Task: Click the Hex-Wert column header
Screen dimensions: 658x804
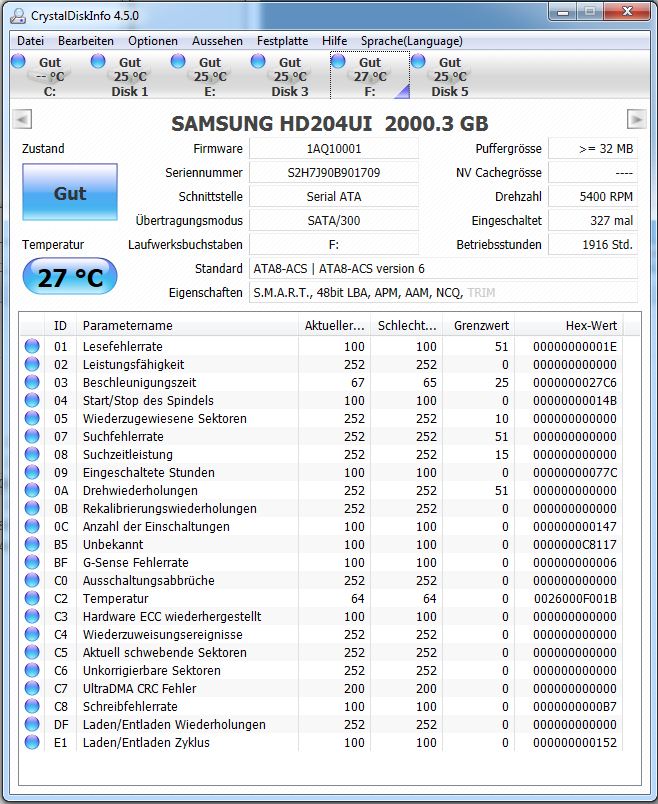Action: click(x=570, y=325)
